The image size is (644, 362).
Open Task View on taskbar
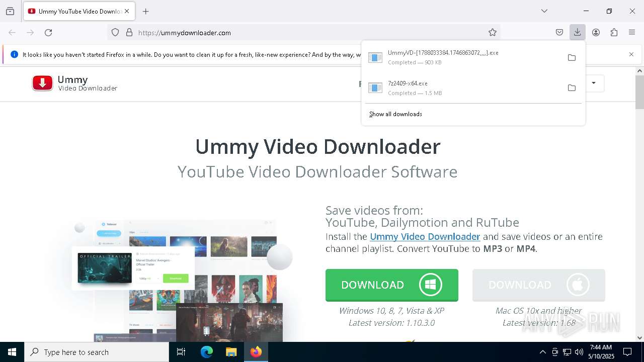coord(181,352)
